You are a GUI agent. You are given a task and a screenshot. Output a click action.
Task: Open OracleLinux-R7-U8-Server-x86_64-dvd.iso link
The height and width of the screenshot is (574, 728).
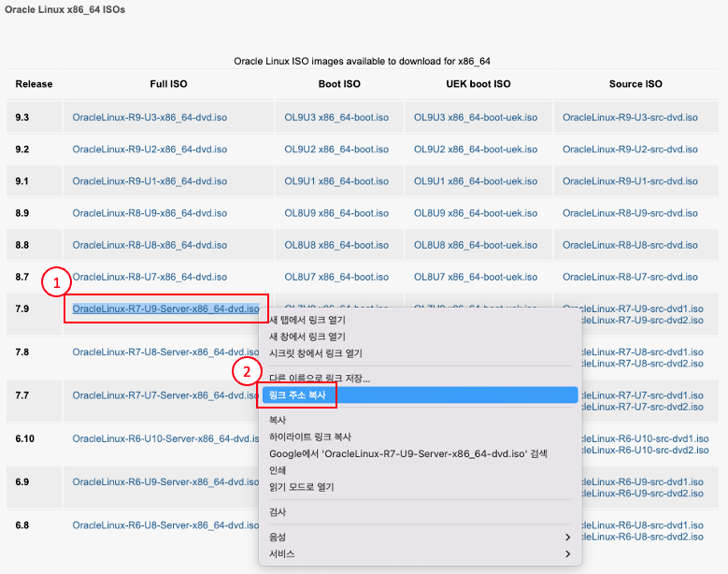click(165, 352)
